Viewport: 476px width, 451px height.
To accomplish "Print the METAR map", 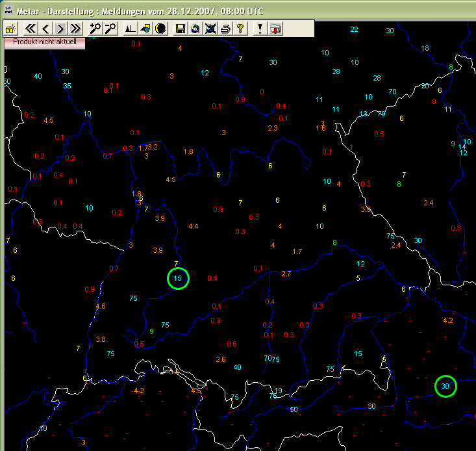I will (x=225, y=29).
